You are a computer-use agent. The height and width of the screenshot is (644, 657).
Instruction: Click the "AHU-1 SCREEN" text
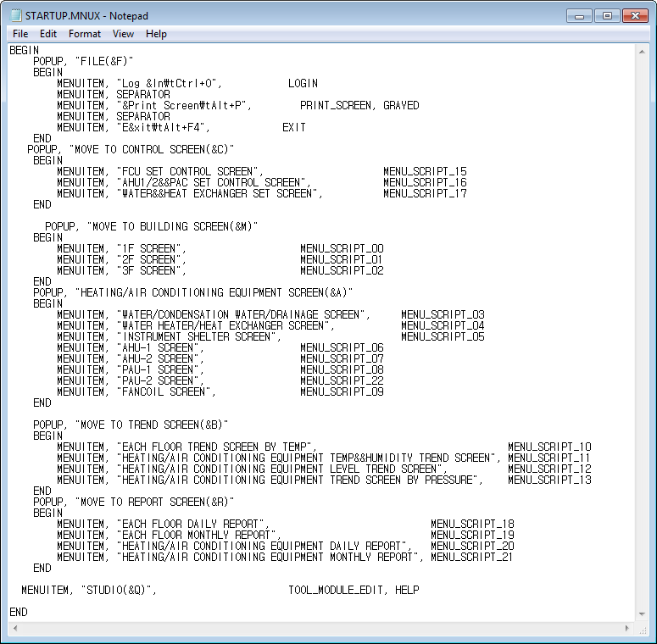pos(158,348)
